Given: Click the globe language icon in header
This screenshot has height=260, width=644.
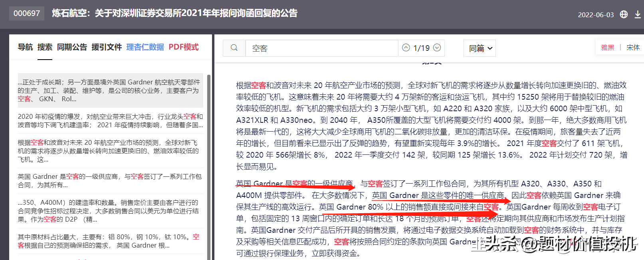Looking at the screenshot, I should pyautogui.click(x=624, y=14).
